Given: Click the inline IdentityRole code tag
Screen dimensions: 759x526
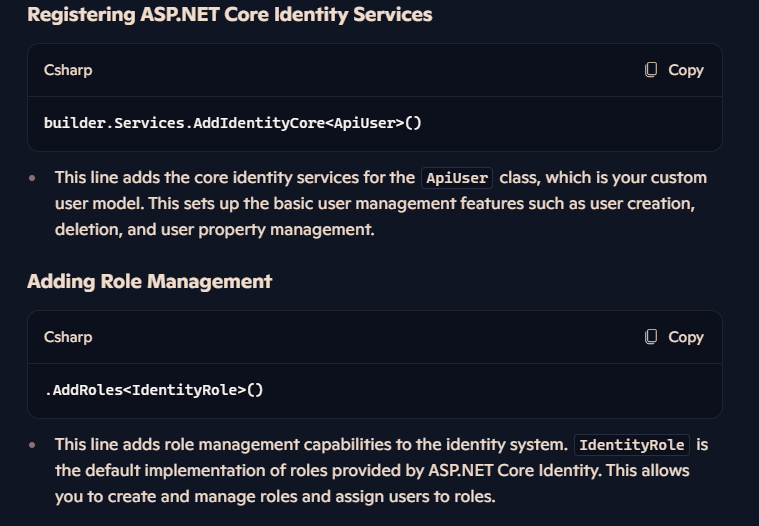Looking at the screenshot, I should click(x=632, y=445).
